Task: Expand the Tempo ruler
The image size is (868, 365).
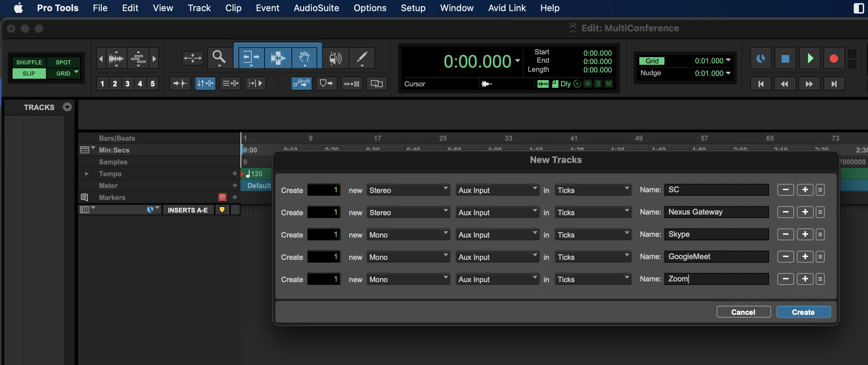Action: point(87,173)
